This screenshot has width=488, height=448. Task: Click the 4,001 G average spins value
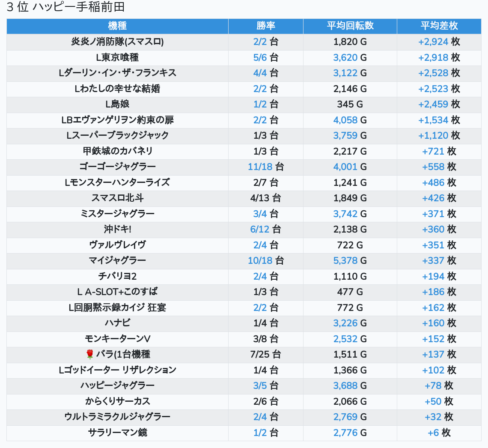click(350, 167)
